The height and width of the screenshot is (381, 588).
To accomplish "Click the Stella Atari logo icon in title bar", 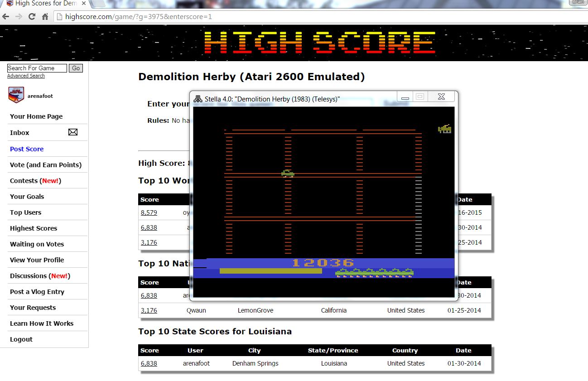I will tap(198, 99).
